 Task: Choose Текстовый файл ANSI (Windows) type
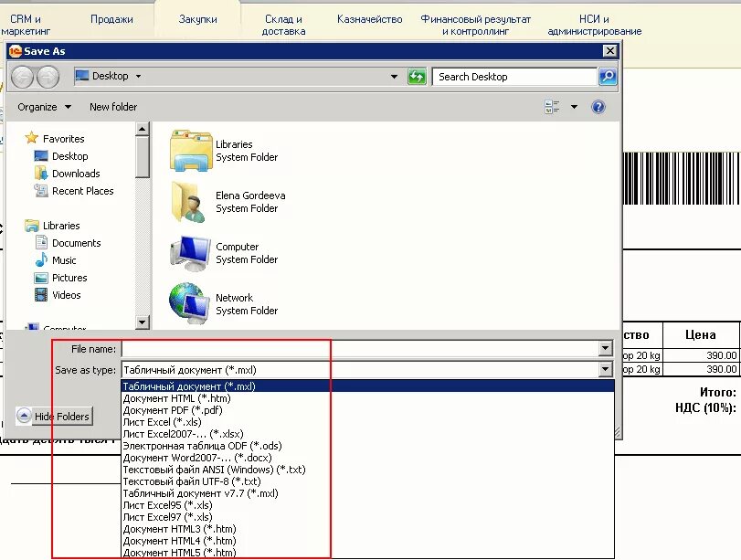coord(367,470)
